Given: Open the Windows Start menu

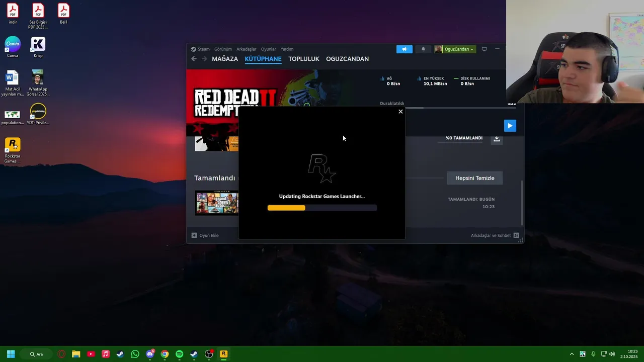Looking at the screenshot, I should [11, 354].
